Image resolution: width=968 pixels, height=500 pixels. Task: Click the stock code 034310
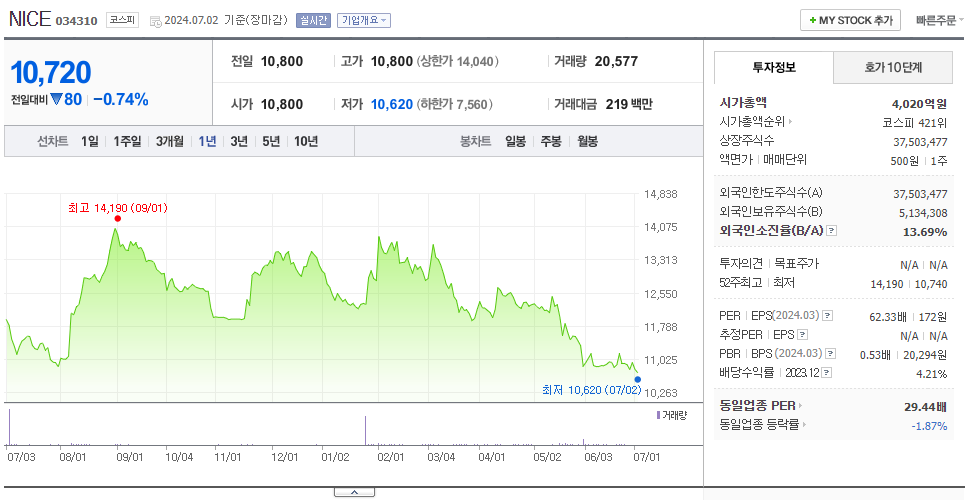[77, 21]
